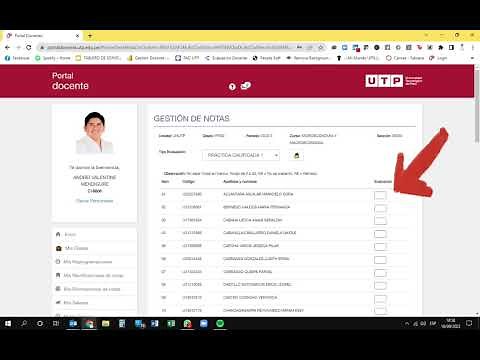The height and width of the screenshot is (360, 480).
Task: Open Spotify from the taskbar
Action: (220, 324)
